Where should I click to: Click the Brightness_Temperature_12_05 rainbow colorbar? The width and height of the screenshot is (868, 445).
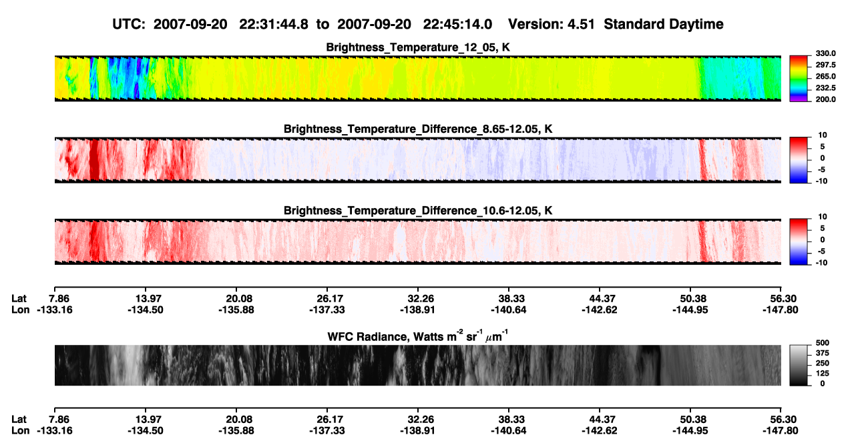[x=798, y=78]
